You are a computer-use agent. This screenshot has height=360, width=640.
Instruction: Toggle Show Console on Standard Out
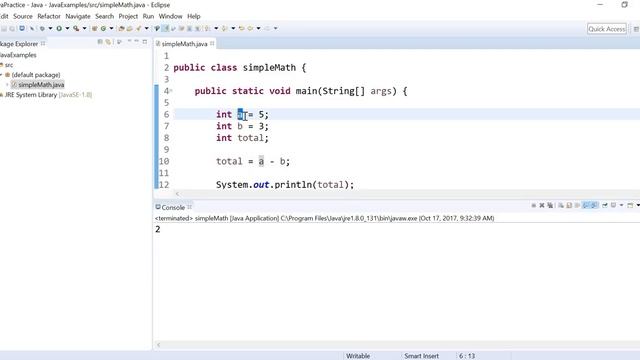click(585, 205)
